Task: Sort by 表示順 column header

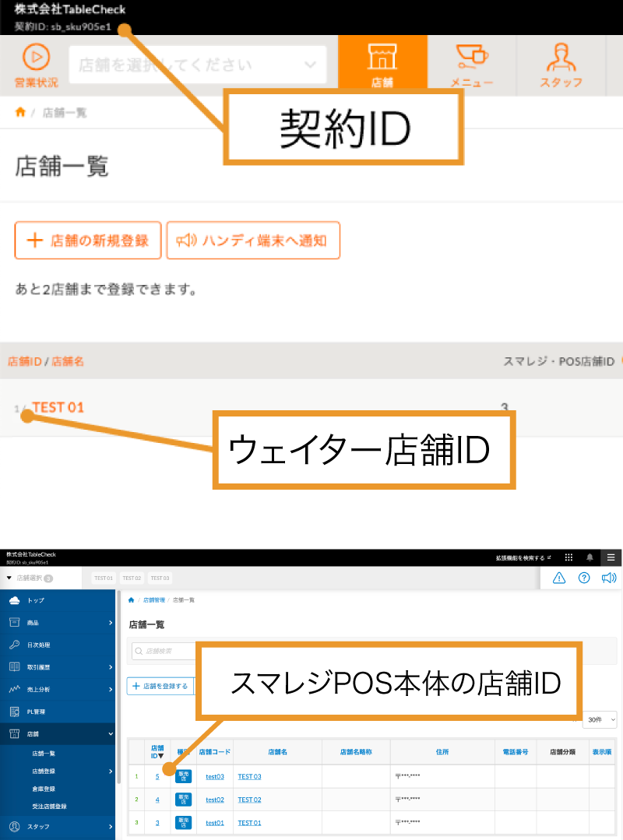Action: [602, 752]
